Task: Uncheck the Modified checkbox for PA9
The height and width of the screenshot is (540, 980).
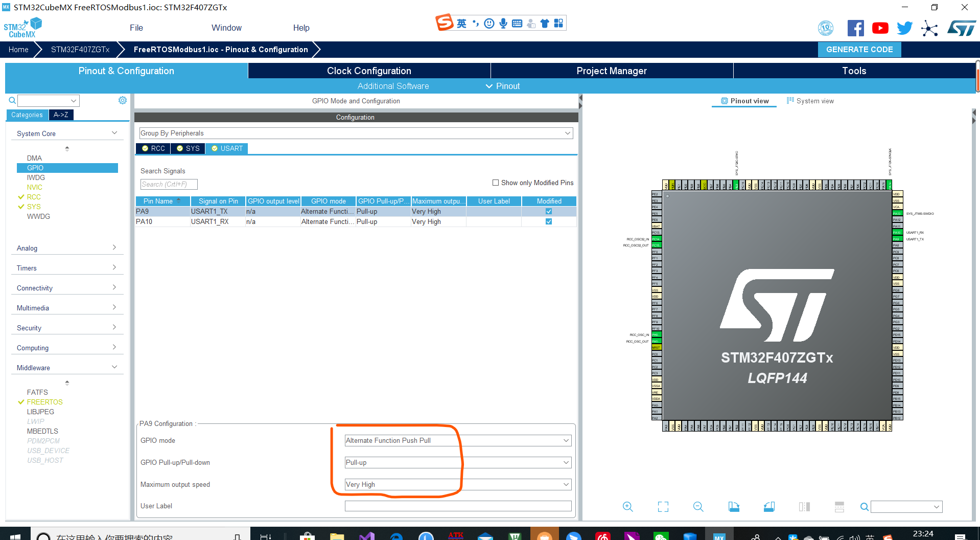Action: tap(548, 211)
